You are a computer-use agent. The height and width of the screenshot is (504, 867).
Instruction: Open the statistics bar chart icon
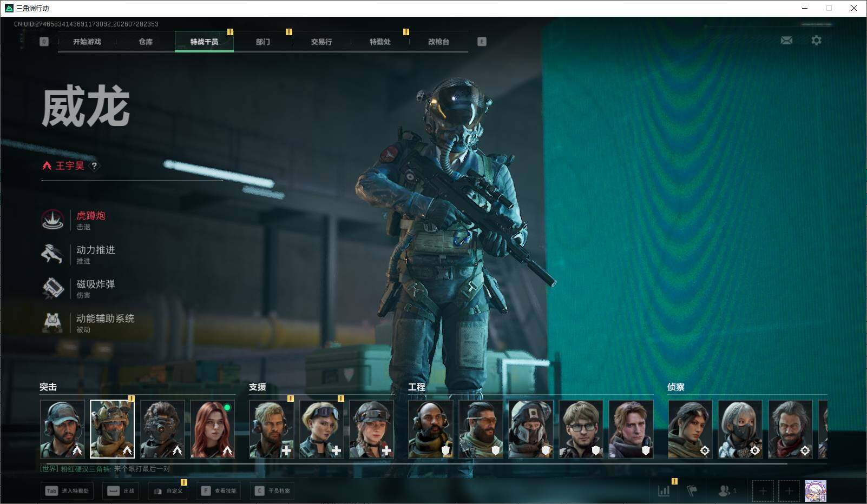pyautogui.click(x=664, y=490)
